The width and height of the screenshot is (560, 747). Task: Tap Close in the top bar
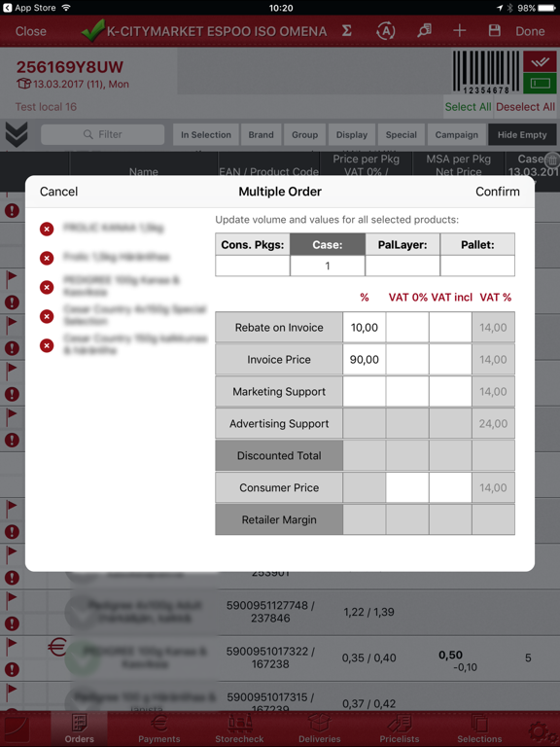point(31,31)
